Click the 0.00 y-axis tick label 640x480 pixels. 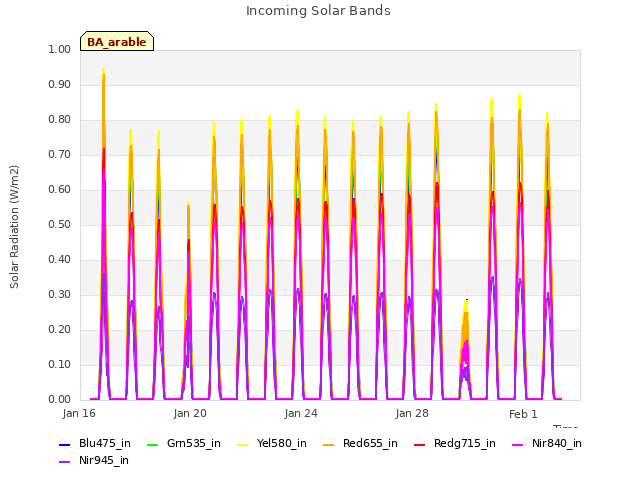[60, 400]
